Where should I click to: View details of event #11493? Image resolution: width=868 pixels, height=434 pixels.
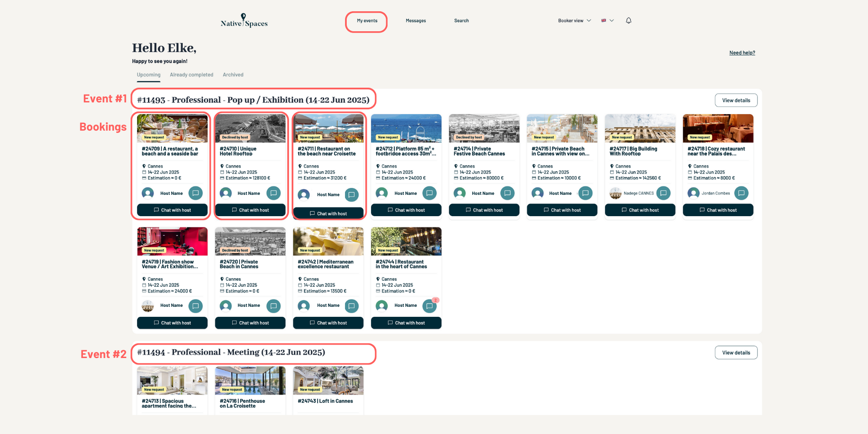tap(736, 100)
